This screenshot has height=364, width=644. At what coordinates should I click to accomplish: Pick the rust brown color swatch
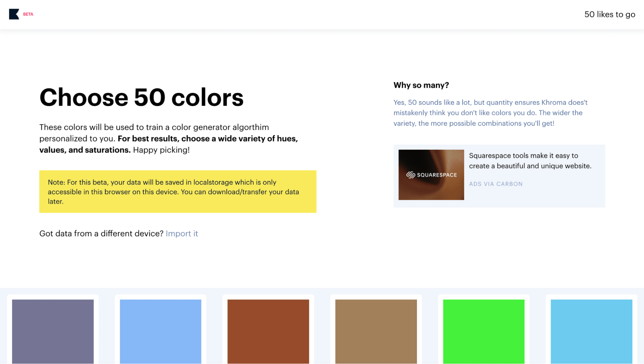268,331
